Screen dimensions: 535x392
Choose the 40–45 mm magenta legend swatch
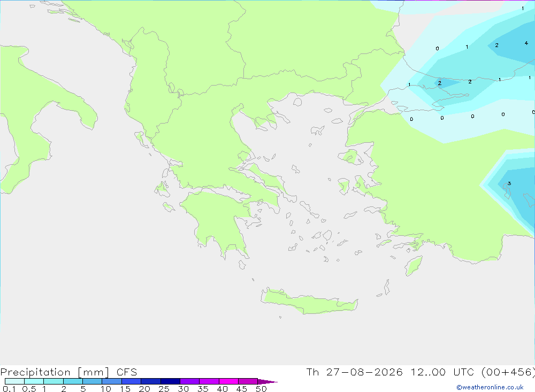pyautogui.click(x=228, y=381)
